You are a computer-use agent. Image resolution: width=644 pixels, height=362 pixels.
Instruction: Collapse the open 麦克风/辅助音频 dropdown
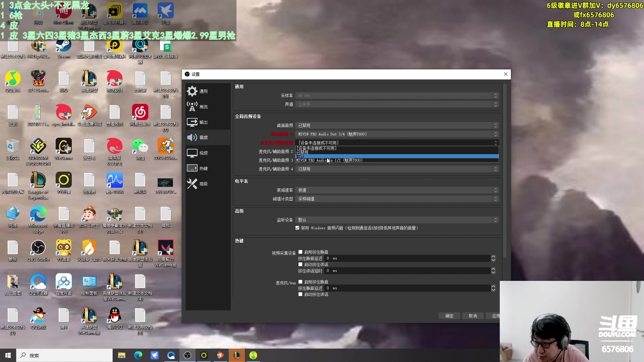point(397,143)
